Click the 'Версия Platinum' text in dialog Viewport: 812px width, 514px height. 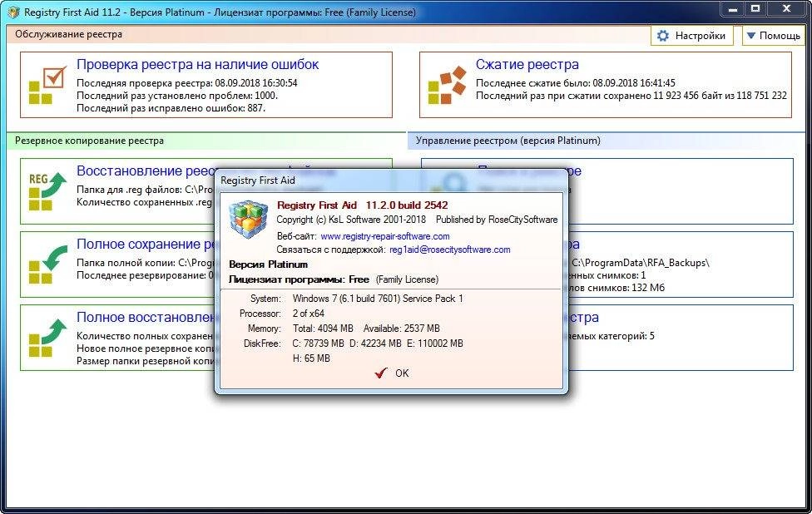pyautogui.click(x=268, y=264)
